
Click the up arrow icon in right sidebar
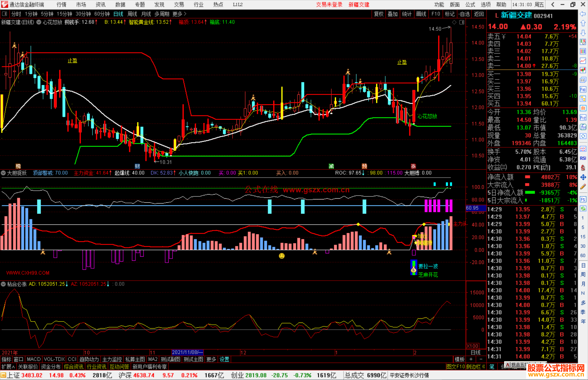coord(583,23)
